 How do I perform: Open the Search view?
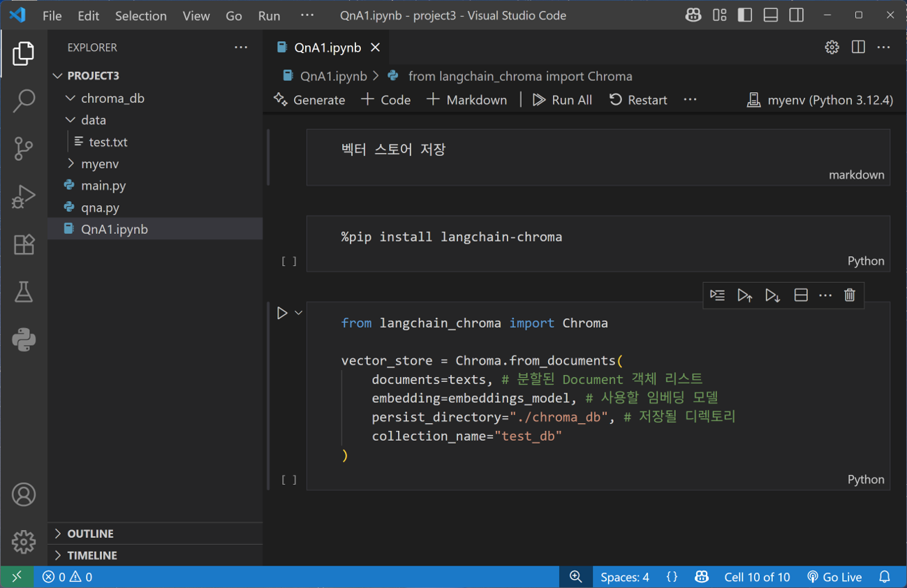(x=23, y=101)
